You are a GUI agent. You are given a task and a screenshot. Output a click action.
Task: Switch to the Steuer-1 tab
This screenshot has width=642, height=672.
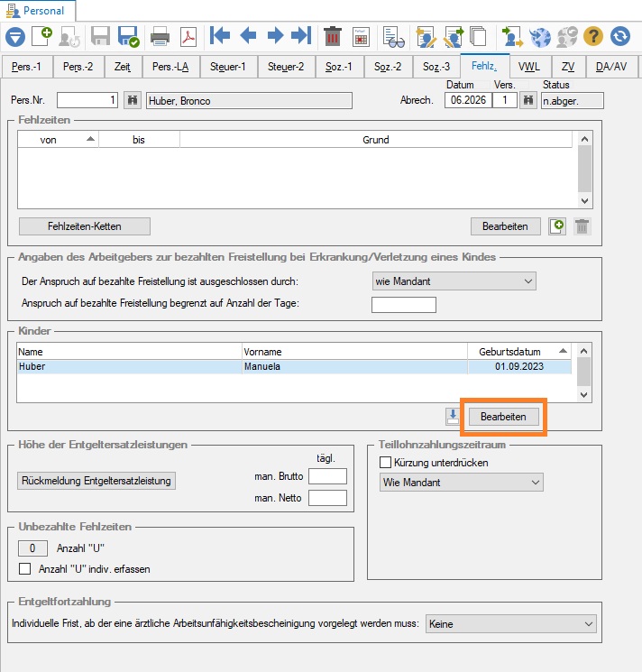(228, 67)
